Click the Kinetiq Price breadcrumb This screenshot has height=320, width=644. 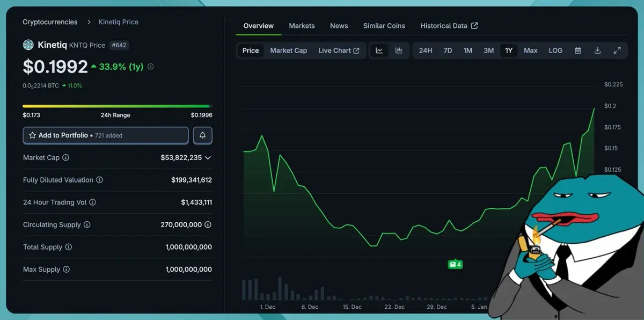[118, 22]
